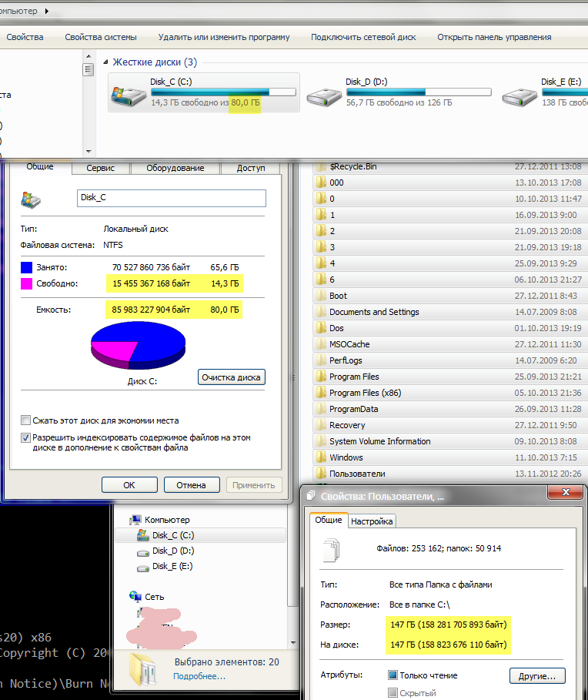Click the scrollbar down arrow in upper navigation pane
This screenshot has height=700, width=588.
89,152
